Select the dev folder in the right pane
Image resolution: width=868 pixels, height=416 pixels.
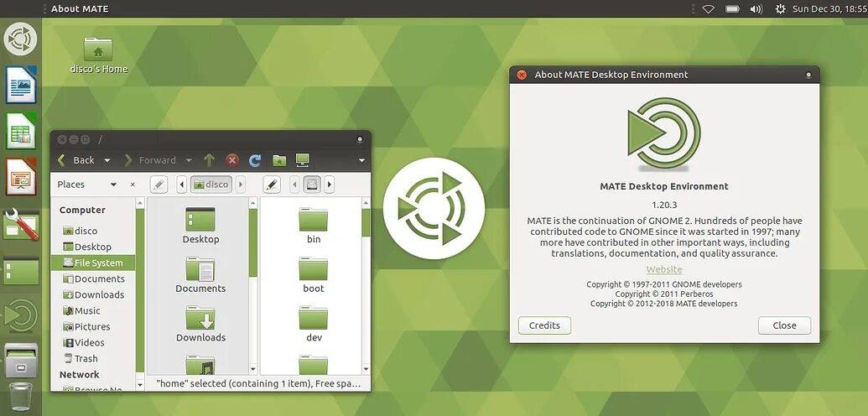coord(314,324)
